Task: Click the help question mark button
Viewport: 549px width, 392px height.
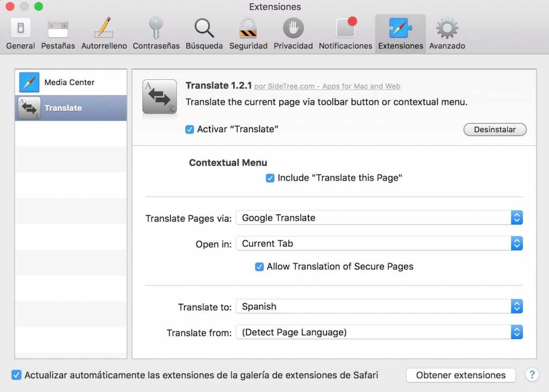Action: click(x=532, y=375)
